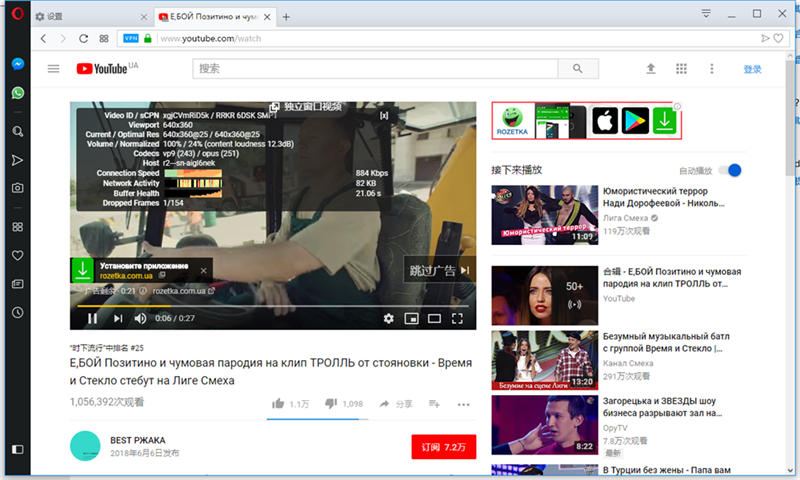Open Загорецька и ЗВЕЗДЫ шоу video title

[662, 407]
